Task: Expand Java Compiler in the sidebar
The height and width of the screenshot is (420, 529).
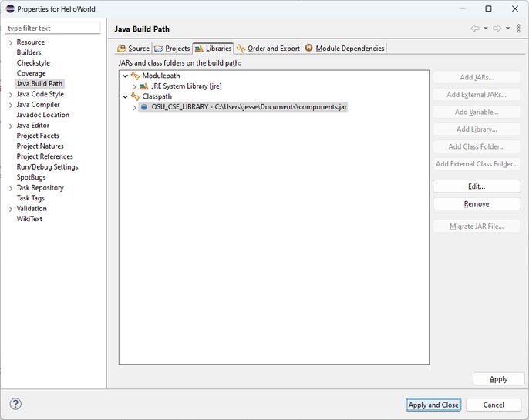Action: tap(10, 105)
